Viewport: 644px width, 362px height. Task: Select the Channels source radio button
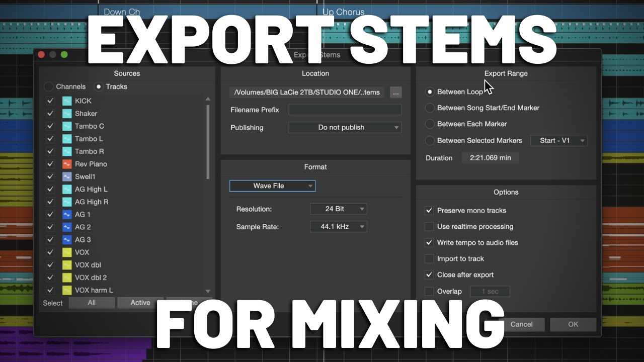tap(48, 86)
